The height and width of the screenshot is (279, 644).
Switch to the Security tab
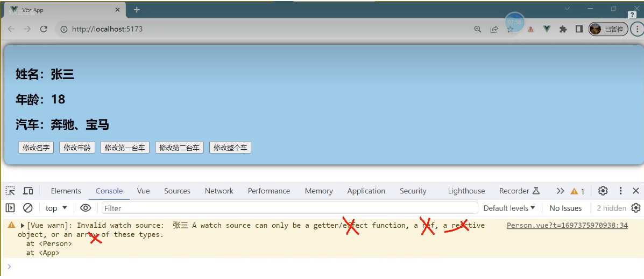[413, 191]
